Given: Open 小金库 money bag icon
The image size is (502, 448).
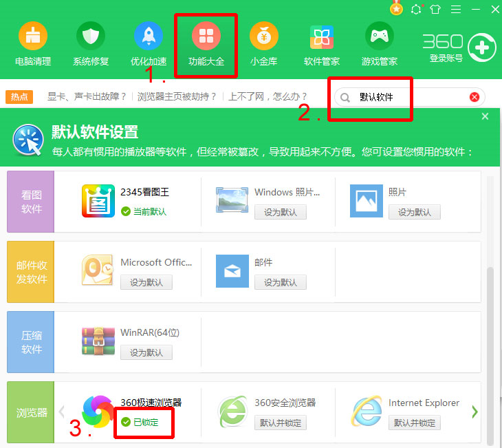Looking at the screenshot, I should click(264, 36).
